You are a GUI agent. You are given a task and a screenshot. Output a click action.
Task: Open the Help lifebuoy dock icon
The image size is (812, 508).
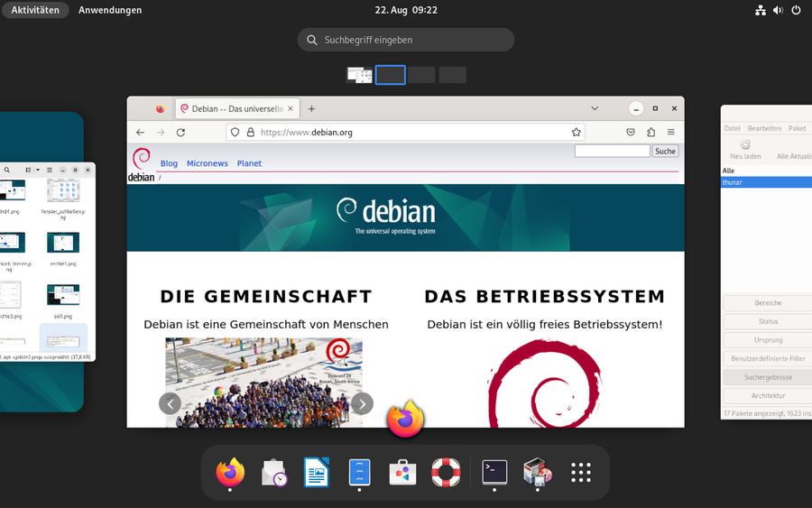click(x=446, y=472)
